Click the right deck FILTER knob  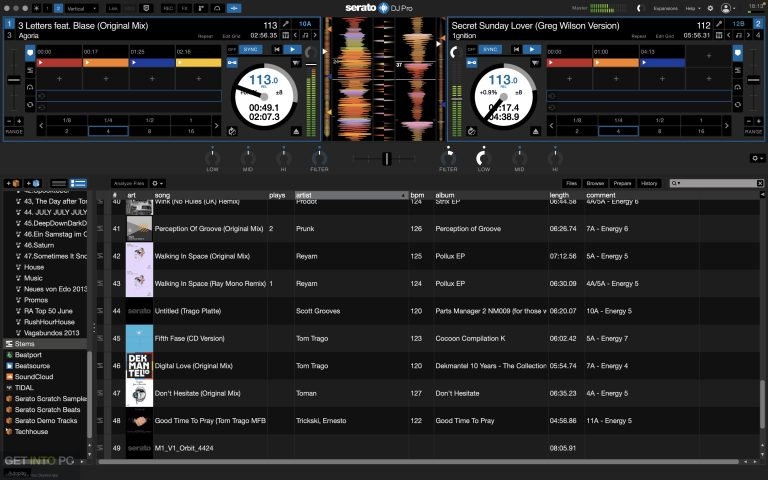click(448, 158)
